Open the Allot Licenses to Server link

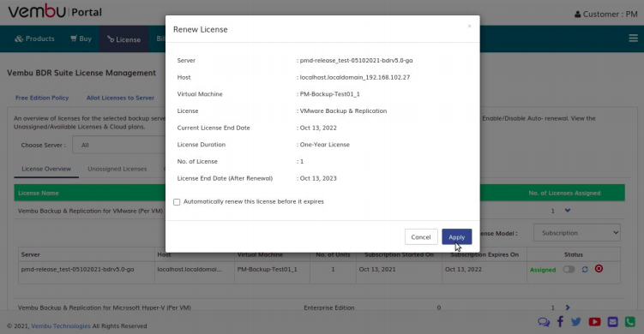120,98
